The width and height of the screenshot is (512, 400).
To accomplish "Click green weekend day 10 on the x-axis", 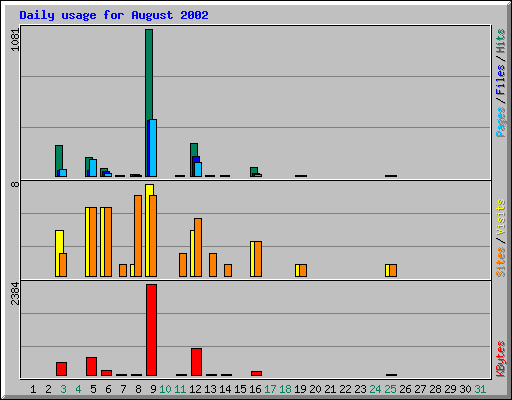I will click(x=165, y=389).
